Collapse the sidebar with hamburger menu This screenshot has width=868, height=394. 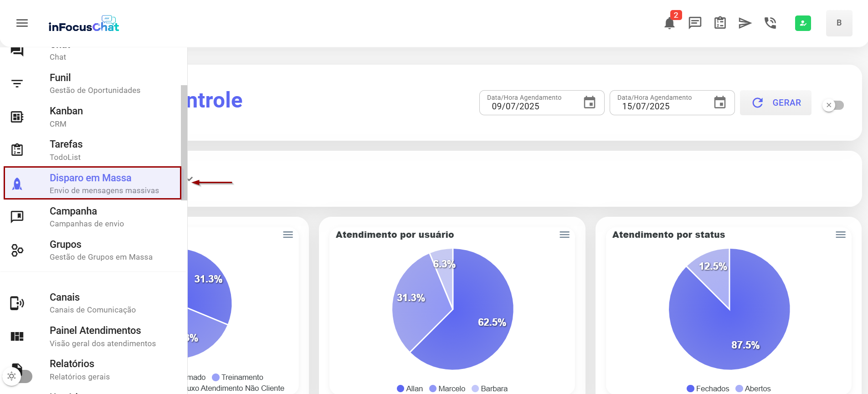point(22,23)
